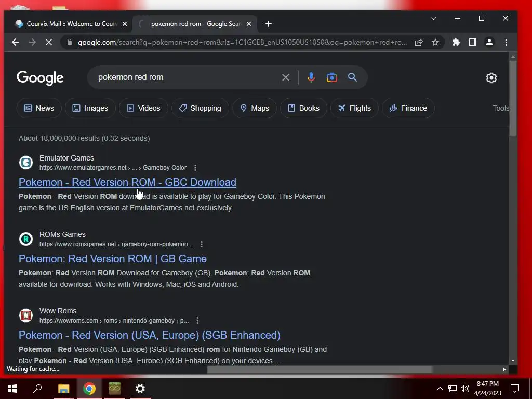Switch to Maps results
The width and height of the screenshot is (532, 399).
255,108
